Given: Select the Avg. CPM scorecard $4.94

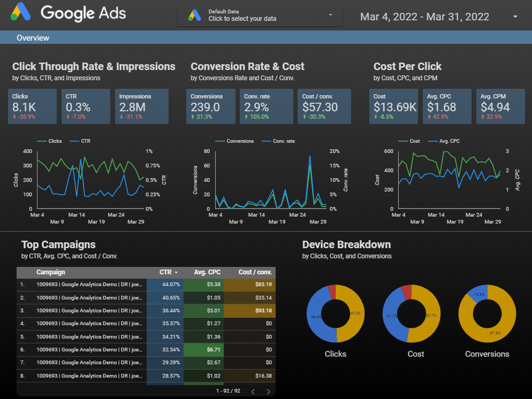Looking at the screenshot, I should 500,106.
